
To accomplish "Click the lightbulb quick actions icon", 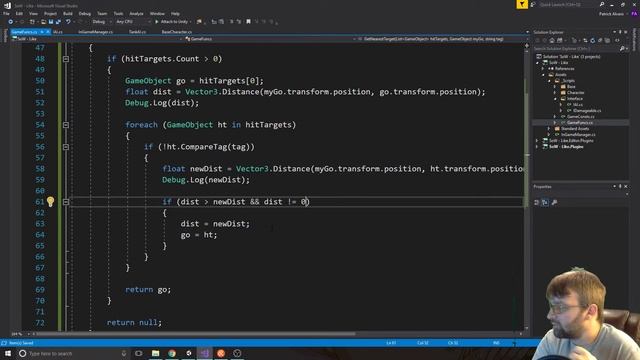I will [x=50, y=202].
